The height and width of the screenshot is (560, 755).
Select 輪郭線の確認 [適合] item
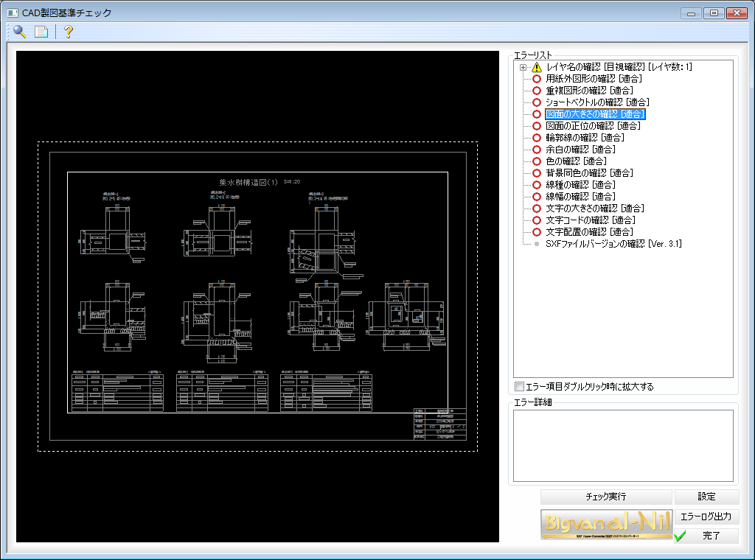click(x=585, y=138)
